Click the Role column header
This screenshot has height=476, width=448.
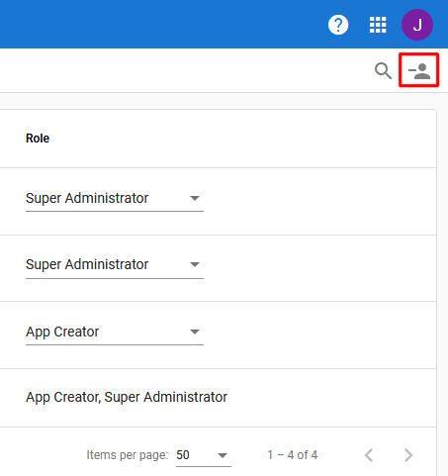(38, 139)
